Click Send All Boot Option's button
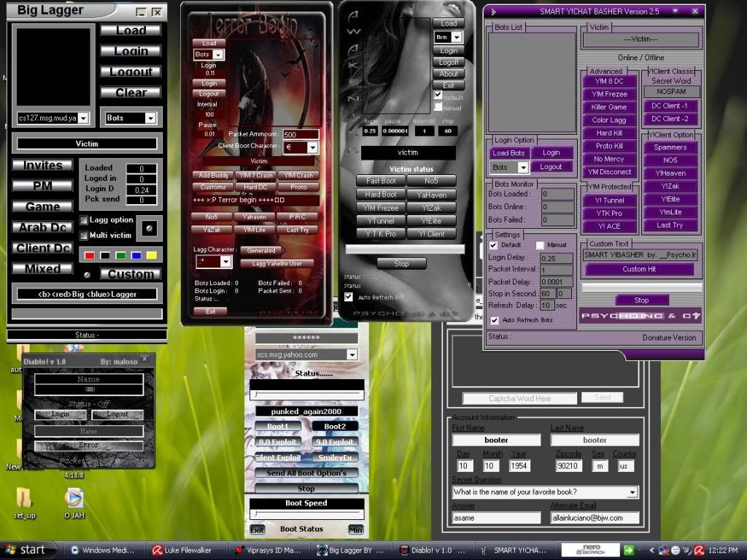Screen dimensions: 747x560 click(x=306, y=472)
